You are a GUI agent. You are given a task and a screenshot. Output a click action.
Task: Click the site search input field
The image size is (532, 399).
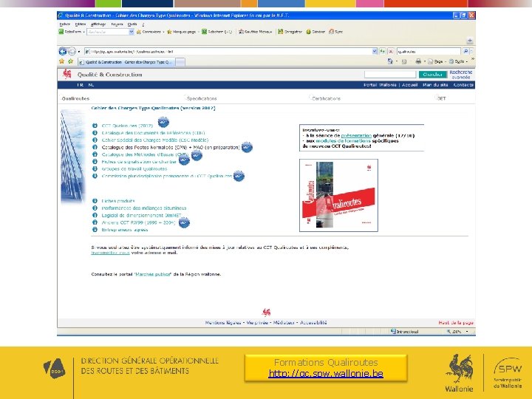tap(390, 75)
